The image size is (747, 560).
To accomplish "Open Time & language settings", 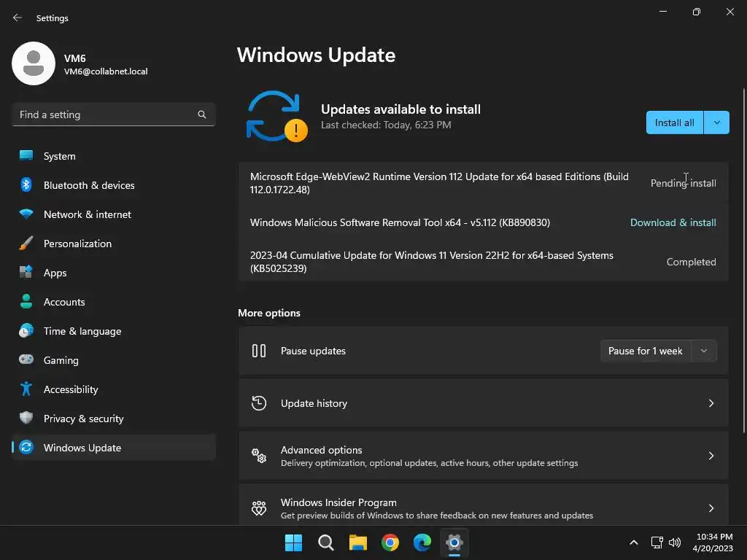I will (x=113, y=331).
